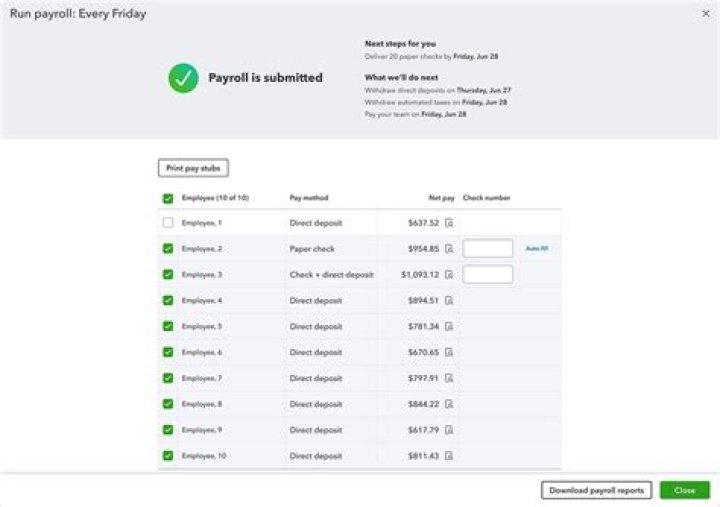The image size is (720, 507).
Task: Click paycheck icon next to $1,093.12
Action: click(449, 275)
